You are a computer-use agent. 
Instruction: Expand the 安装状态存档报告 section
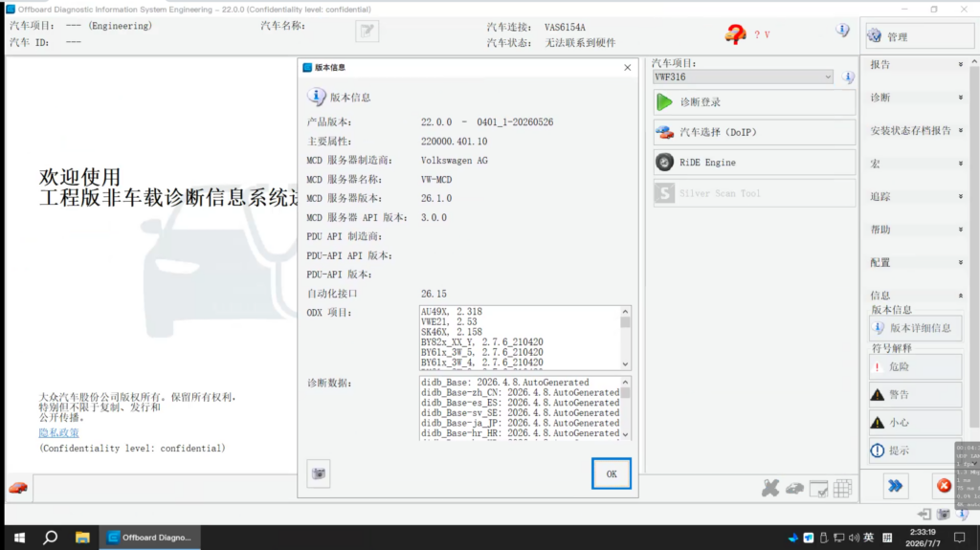916,131
